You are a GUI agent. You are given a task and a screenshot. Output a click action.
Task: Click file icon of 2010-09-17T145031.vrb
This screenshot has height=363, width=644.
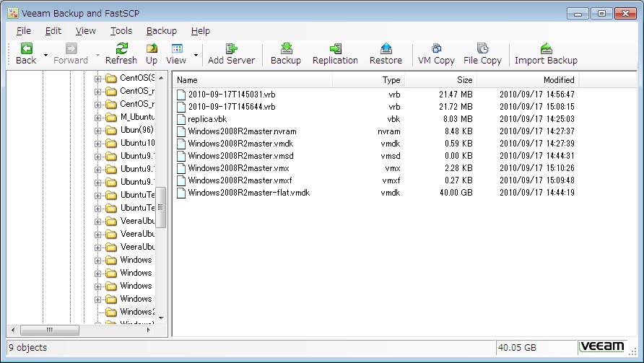[181, 95]
